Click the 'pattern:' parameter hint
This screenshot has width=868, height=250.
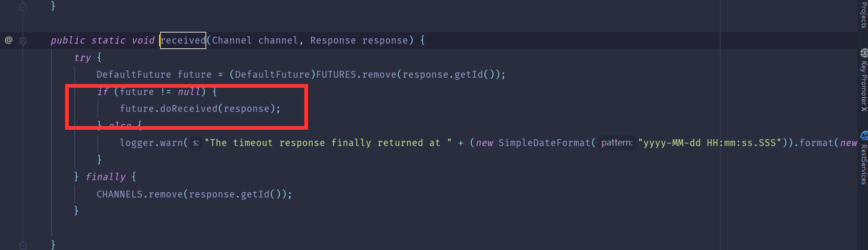click(x=617, y=143)
